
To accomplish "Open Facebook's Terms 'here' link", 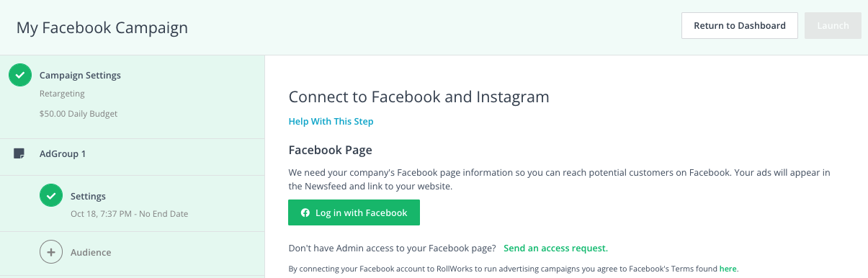I will click(x=728, y=269).
